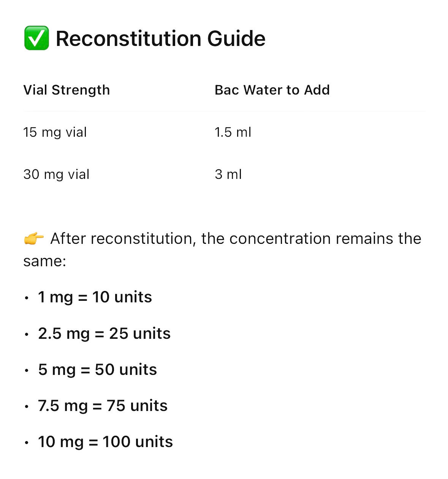
Task: Click the divider line under table header
Action: (x=224, y=112)
